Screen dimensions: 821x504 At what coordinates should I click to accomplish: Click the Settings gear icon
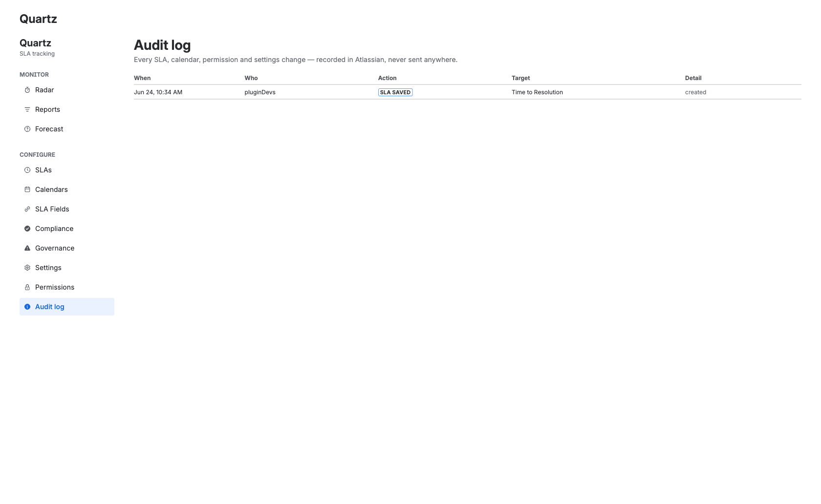[27, 268]
